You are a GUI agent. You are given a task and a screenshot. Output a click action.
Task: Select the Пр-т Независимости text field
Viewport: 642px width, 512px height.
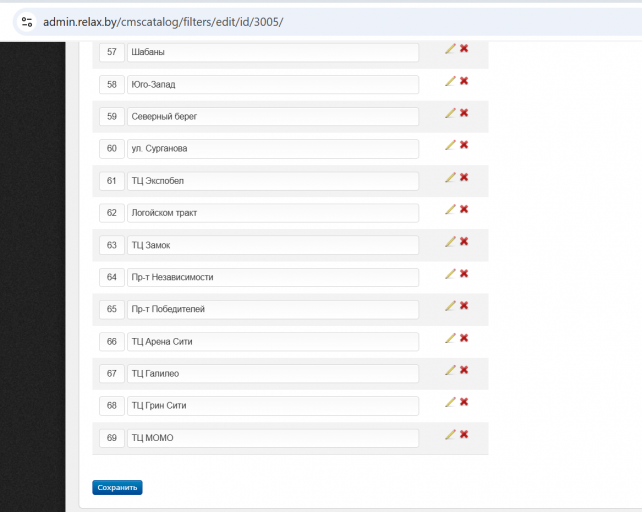[x=272, y=277]
